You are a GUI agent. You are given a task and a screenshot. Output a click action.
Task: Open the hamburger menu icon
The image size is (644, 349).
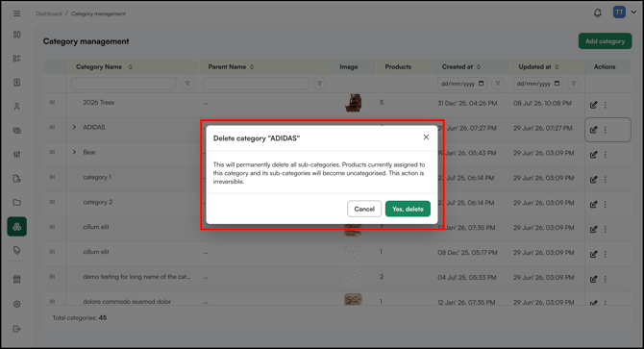click(17, 13)
